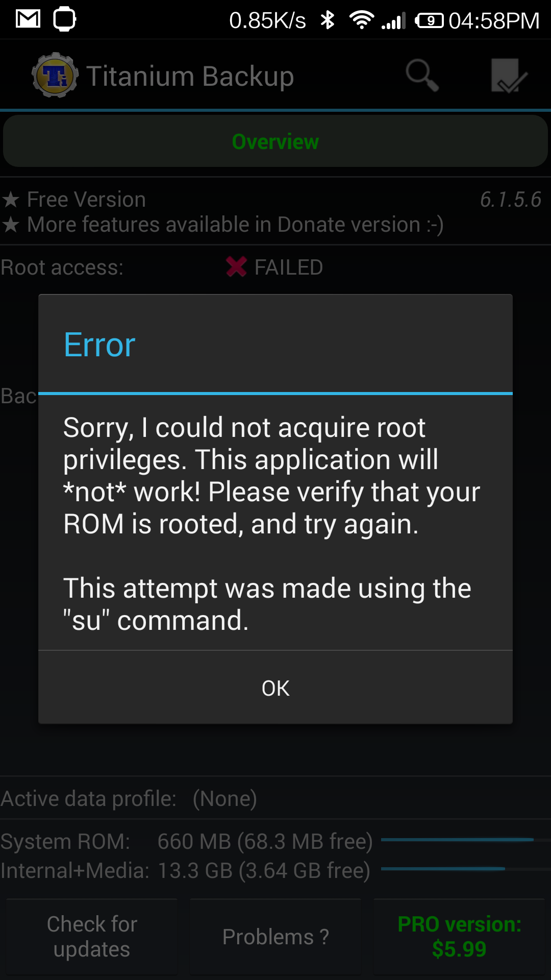Screen dimensions: 551x980
Task: Select the Overview tab
Action: (x=275, y=141)
